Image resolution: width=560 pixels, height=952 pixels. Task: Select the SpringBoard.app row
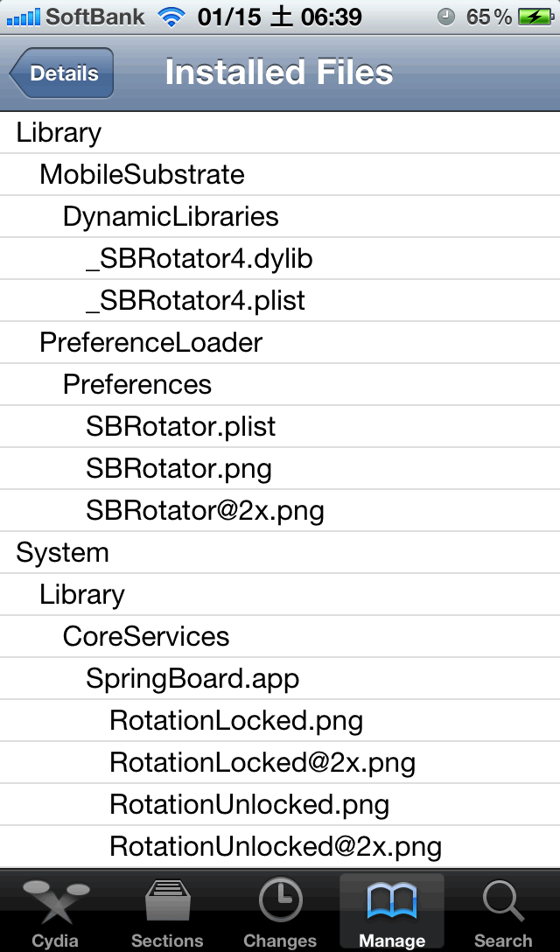click(192, 679)
